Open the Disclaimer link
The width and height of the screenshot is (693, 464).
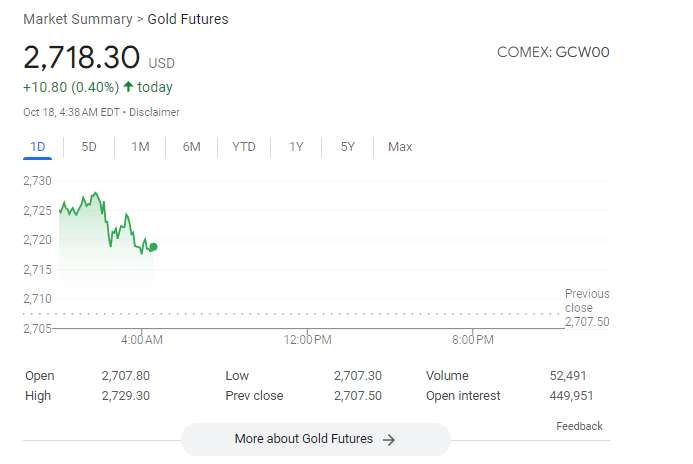[x=157, y=112]
